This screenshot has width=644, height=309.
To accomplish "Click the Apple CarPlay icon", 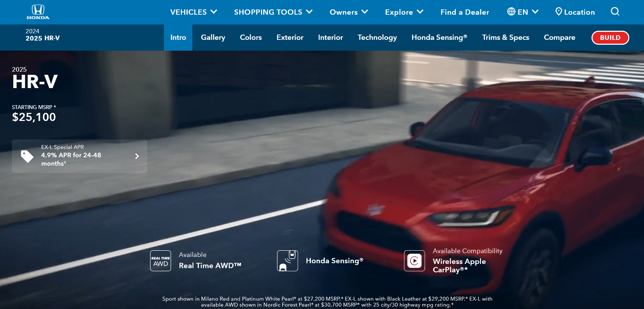I will pos(415,261).
